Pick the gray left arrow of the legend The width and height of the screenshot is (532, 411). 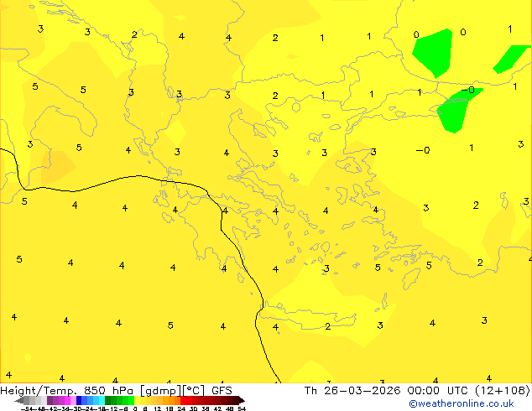(x=19, y=400)
